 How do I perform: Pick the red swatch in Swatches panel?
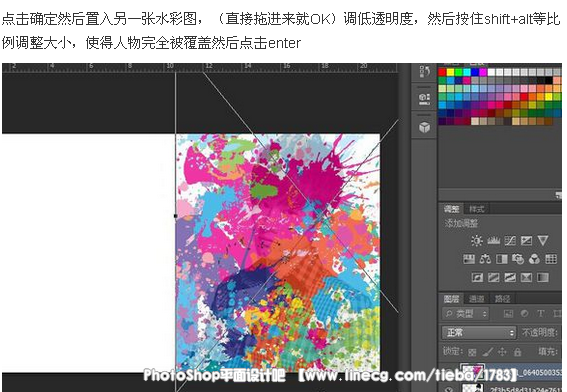[x=442, y=72]
